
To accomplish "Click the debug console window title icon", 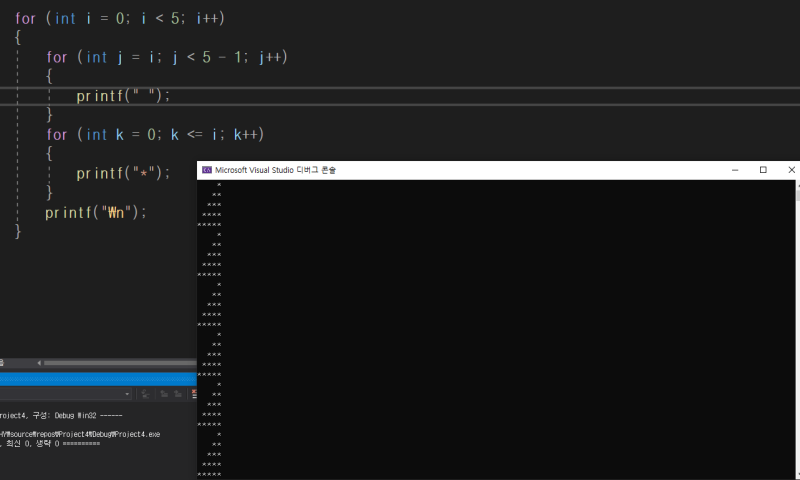I will point(207,170).
